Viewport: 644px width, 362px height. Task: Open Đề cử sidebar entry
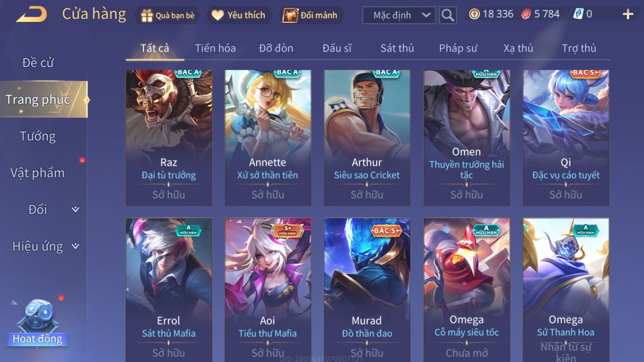(38, 62)
